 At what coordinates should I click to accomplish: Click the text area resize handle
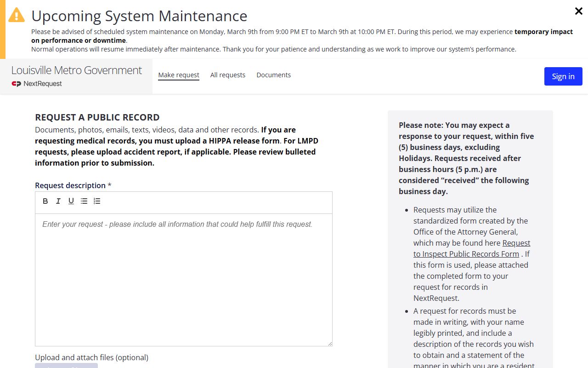[x=329, y=343]
